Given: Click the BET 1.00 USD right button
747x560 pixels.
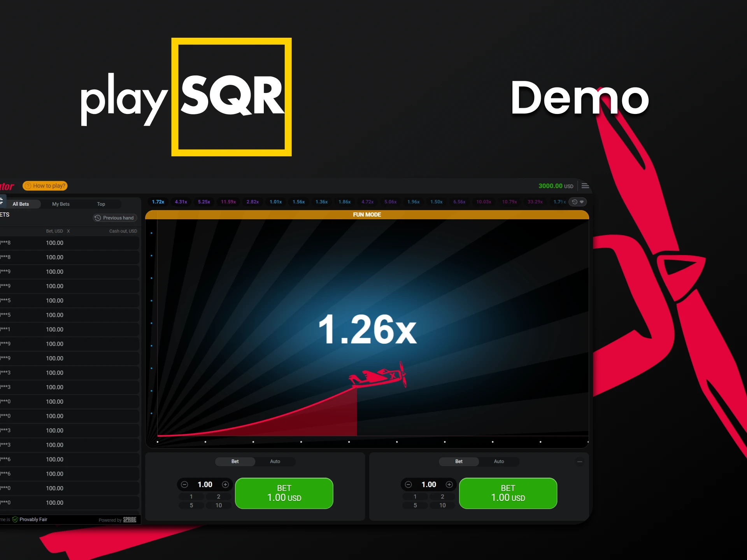Looking at the screenshot, I should (x=507, y=493).
